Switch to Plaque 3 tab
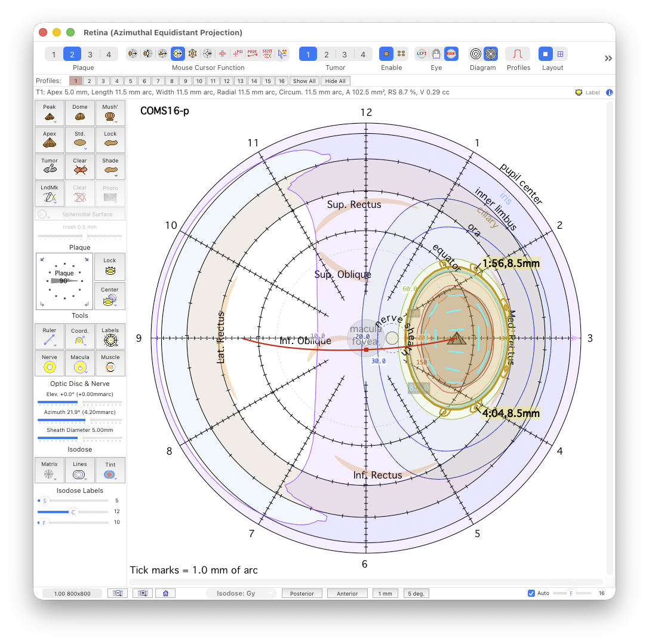Screen dimensions: 649x644 90,54
